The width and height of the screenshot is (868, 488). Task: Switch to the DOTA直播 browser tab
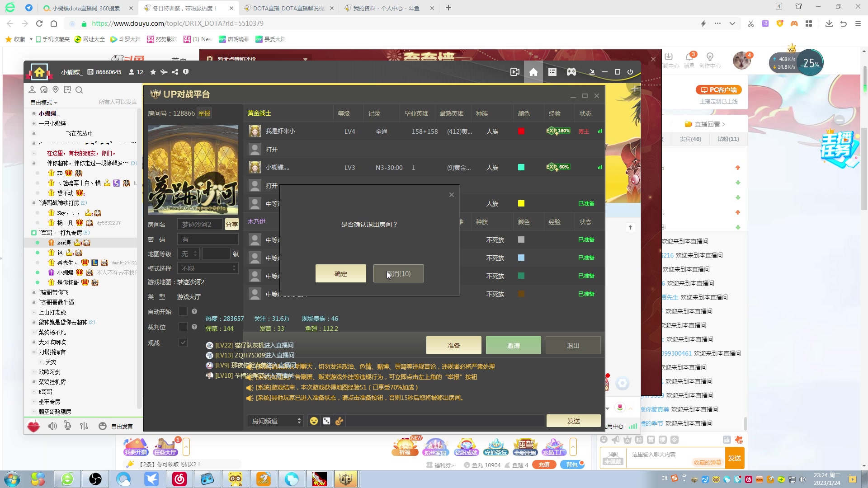[x=288, y=8]
